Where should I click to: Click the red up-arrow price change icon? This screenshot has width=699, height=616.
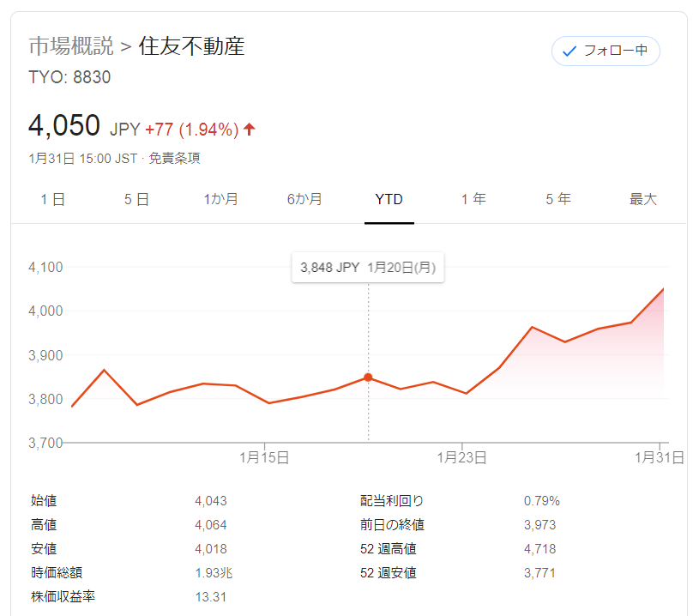250,130
